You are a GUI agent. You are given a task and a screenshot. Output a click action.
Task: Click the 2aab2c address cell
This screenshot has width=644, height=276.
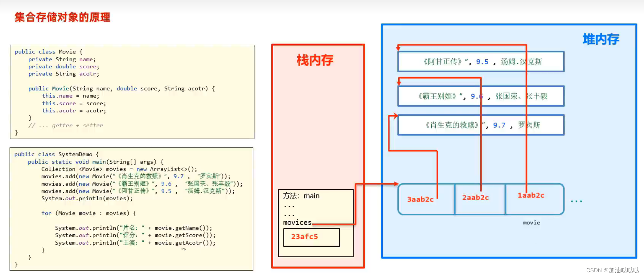(480, 199)
